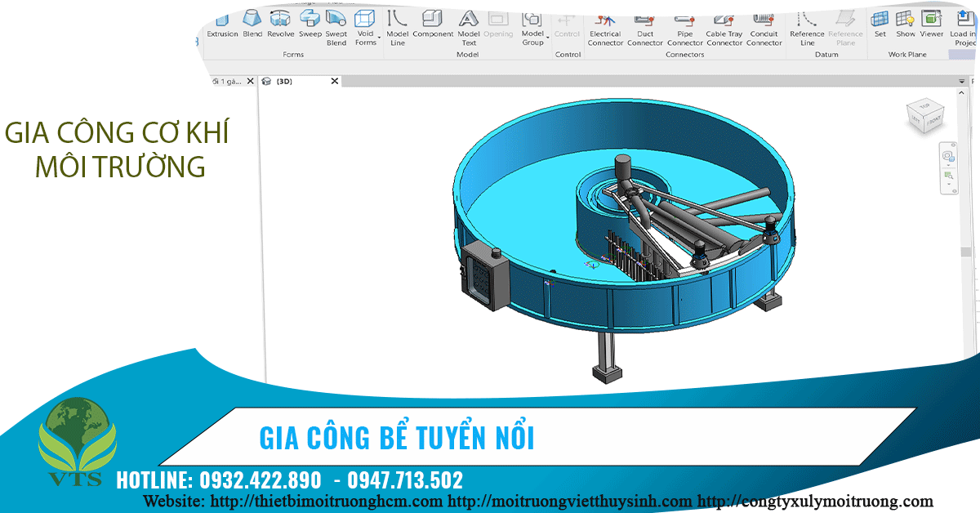Open the work plane Viewer
The height and width of the screenshot is (513, 980).
932,25
